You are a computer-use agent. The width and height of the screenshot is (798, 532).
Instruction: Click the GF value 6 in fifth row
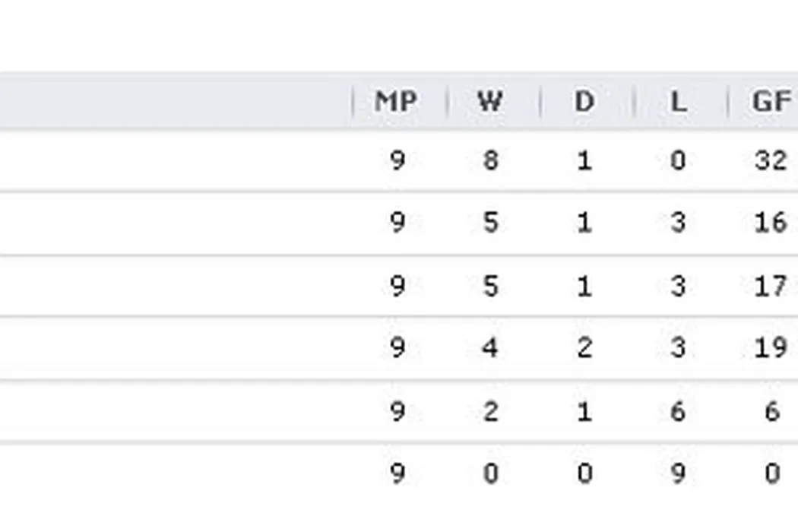(772, 411)
